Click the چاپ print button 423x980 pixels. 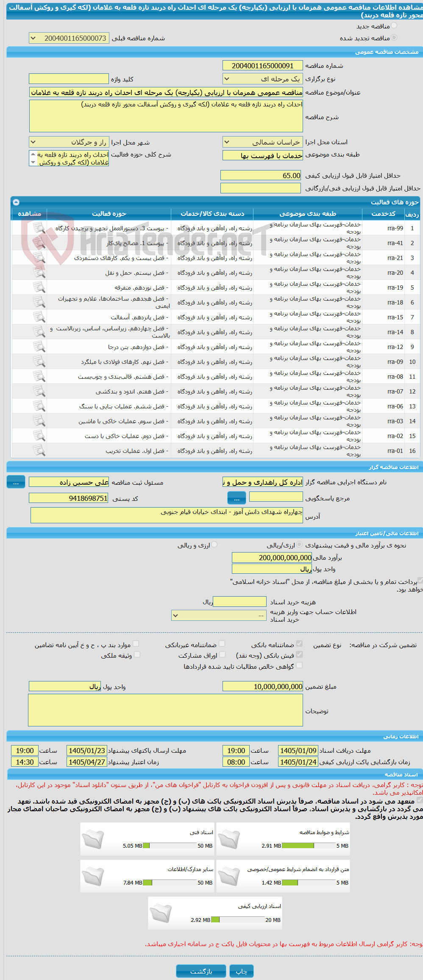click(x=242, y=971)
